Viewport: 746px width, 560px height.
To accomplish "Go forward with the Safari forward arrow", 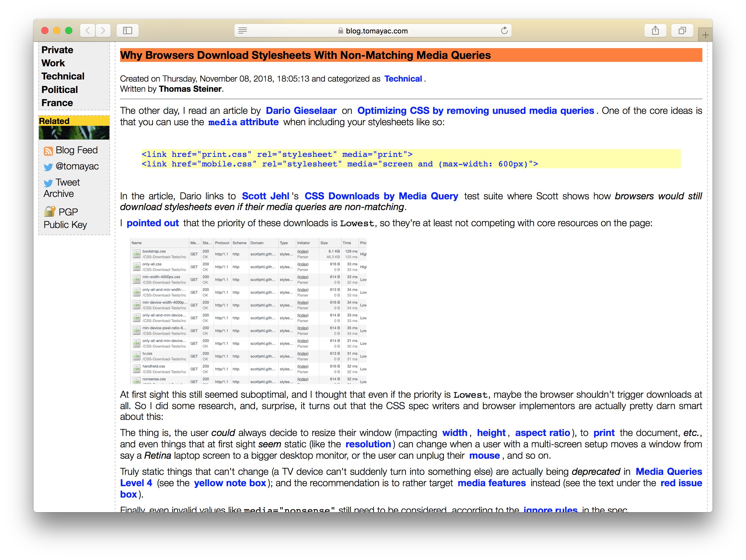I will coord(103,31).
